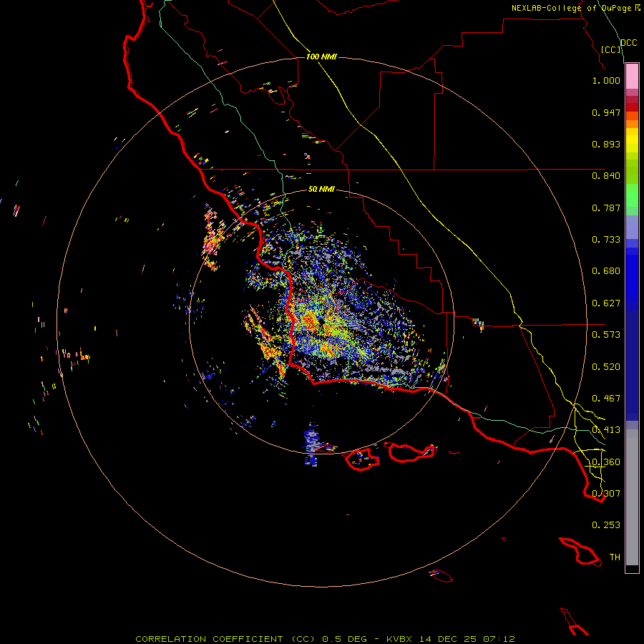Click the 0.680 scale value
Viewport: 644px width, 644px height.
(606, 271)
